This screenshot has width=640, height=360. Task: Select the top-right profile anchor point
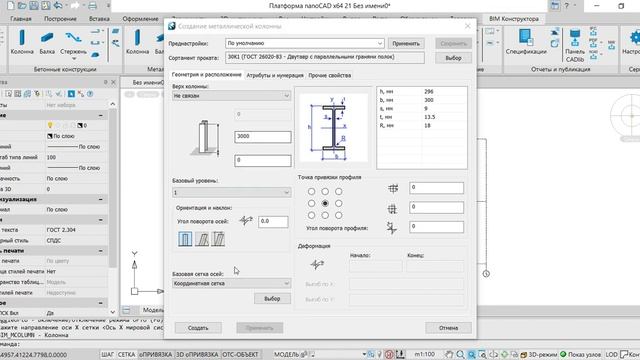[339, 191]
